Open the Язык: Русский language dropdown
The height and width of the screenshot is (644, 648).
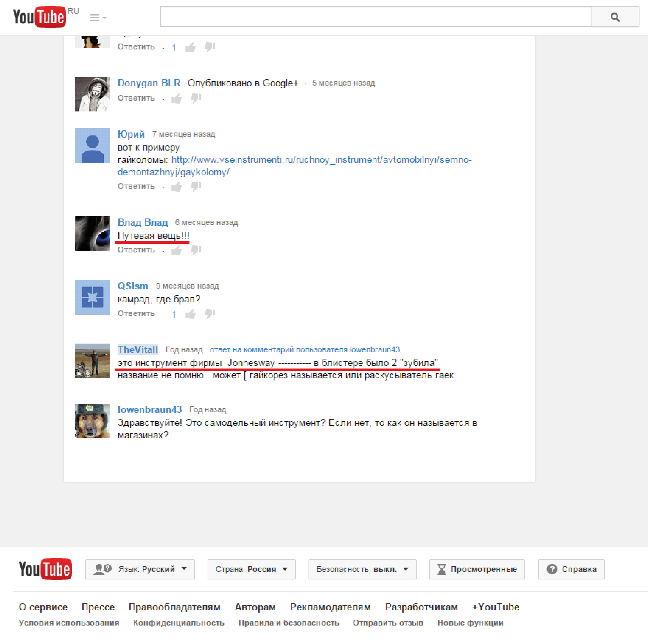pyautogui.click(x=140, y=569)
